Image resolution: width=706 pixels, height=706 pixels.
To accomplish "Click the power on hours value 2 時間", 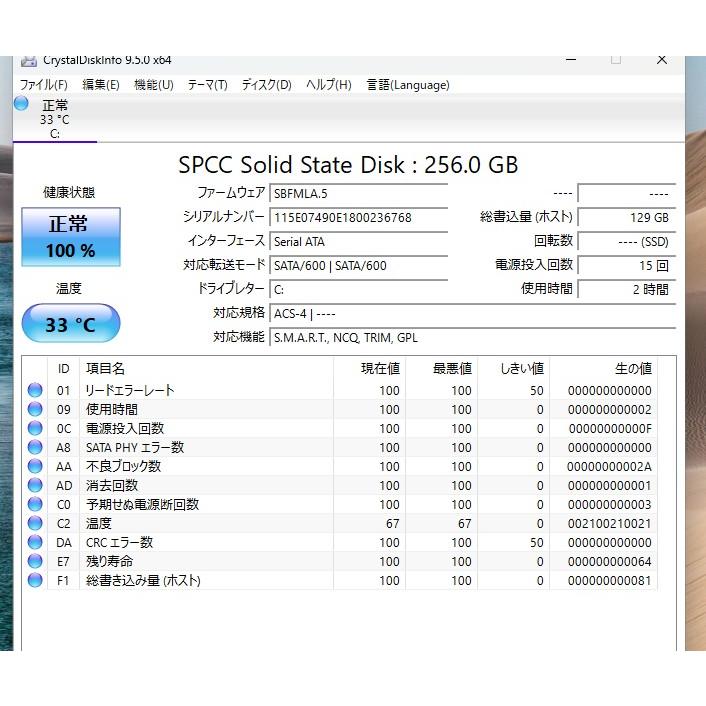I will point(626,290).
